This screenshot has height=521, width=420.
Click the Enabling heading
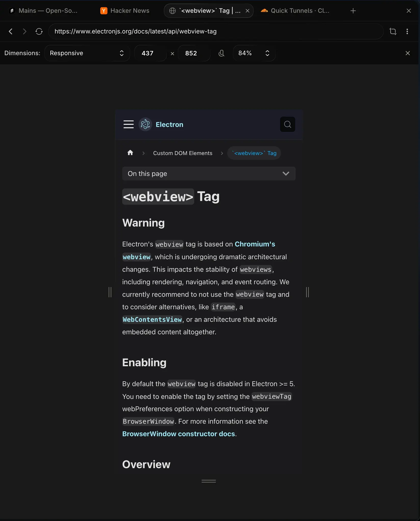(x=144, y=363)
